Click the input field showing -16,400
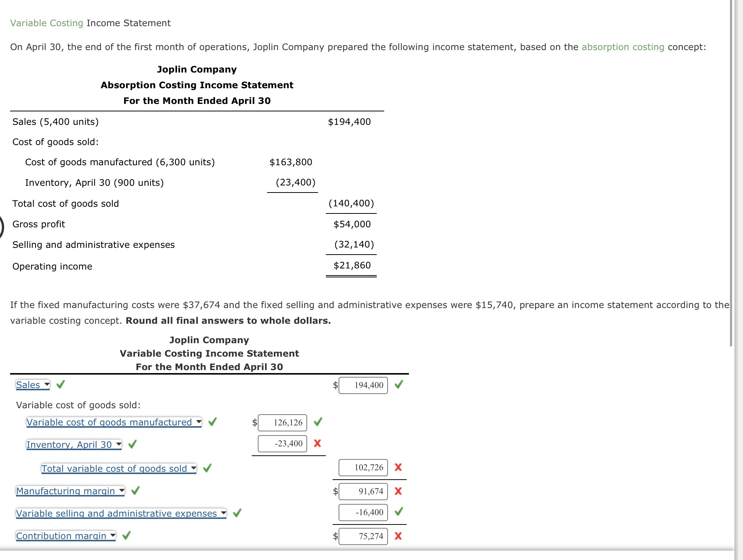 pos(363,512)
